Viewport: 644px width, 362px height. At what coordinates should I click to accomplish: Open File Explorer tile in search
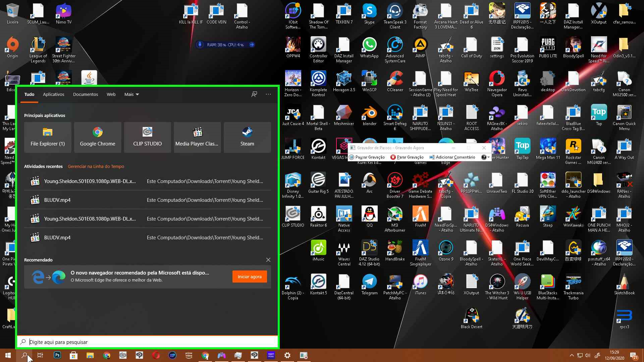(x=48, y=137)
